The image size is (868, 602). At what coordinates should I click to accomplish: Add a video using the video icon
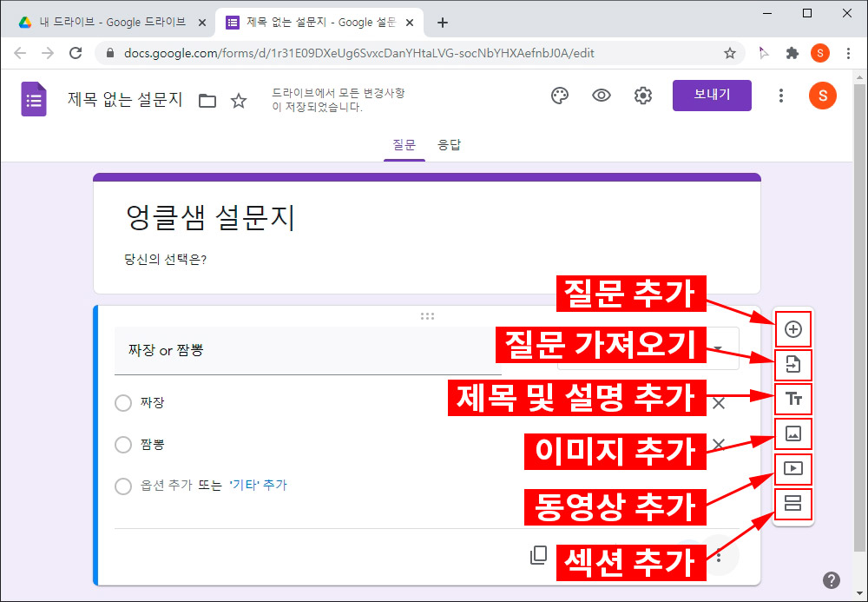pyautogui.click(x=792, y=468)
